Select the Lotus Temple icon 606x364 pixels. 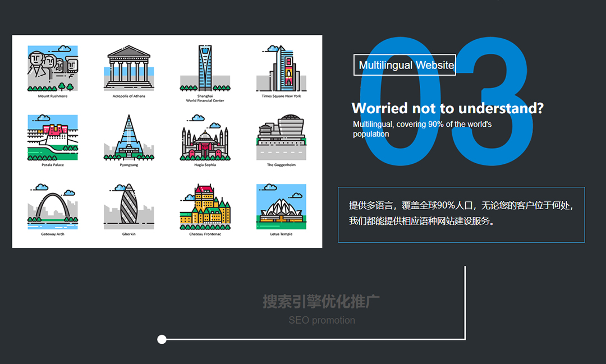point(281,207)
